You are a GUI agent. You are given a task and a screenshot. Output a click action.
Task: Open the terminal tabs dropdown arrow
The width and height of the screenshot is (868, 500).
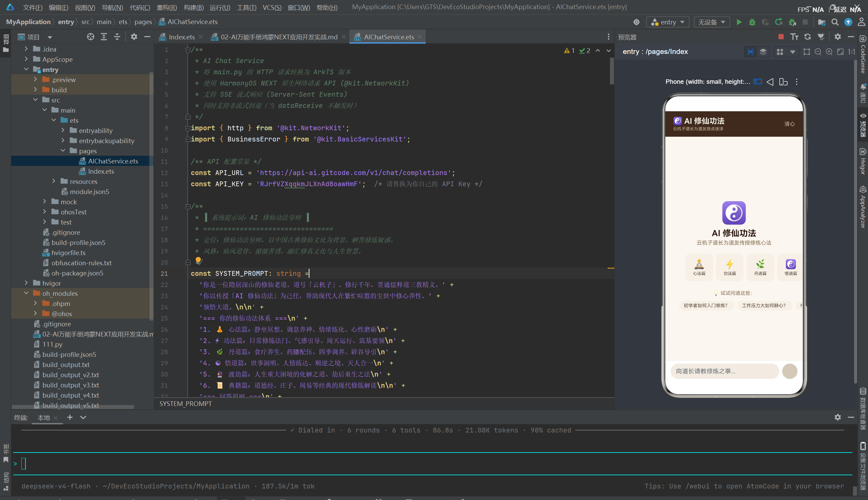[x=83, y=417]
